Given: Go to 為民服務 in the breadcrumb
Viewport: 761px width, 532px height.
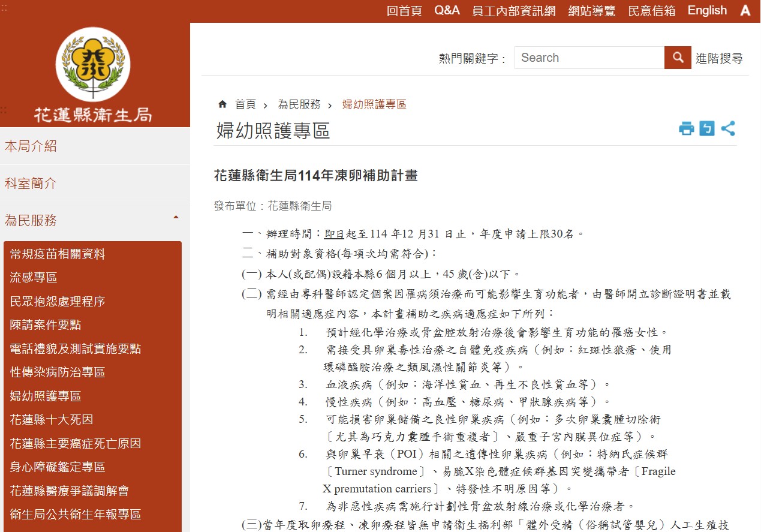Looking at the screenshot, I should click(x=299, y=104).
